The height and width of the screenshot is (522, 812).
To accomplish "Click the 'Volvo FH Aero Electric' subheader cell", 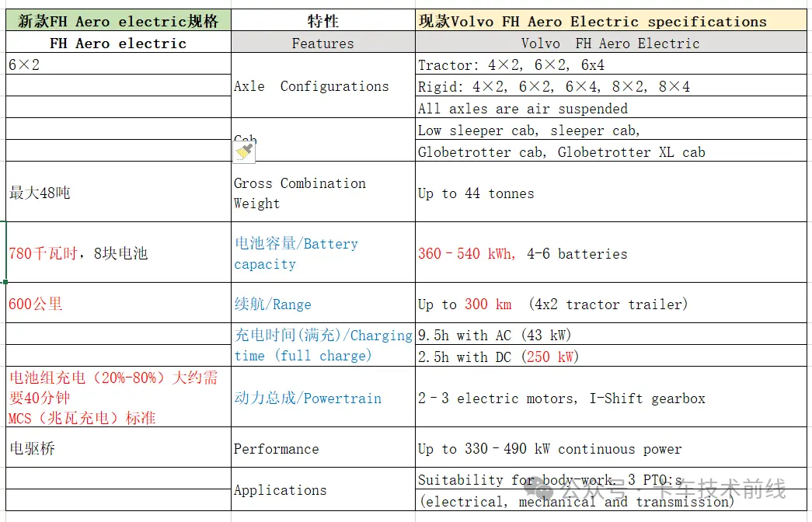I will click(x=611, y=43).
